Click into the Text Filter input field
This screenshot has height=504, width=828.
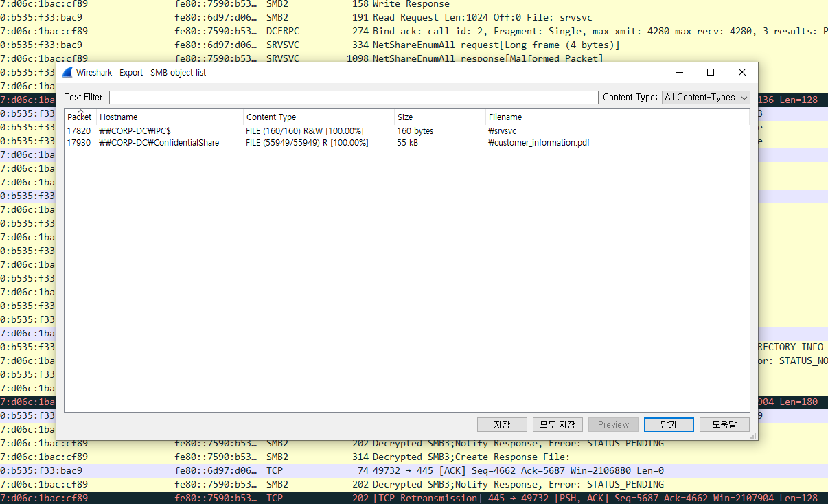coord(354,98)
